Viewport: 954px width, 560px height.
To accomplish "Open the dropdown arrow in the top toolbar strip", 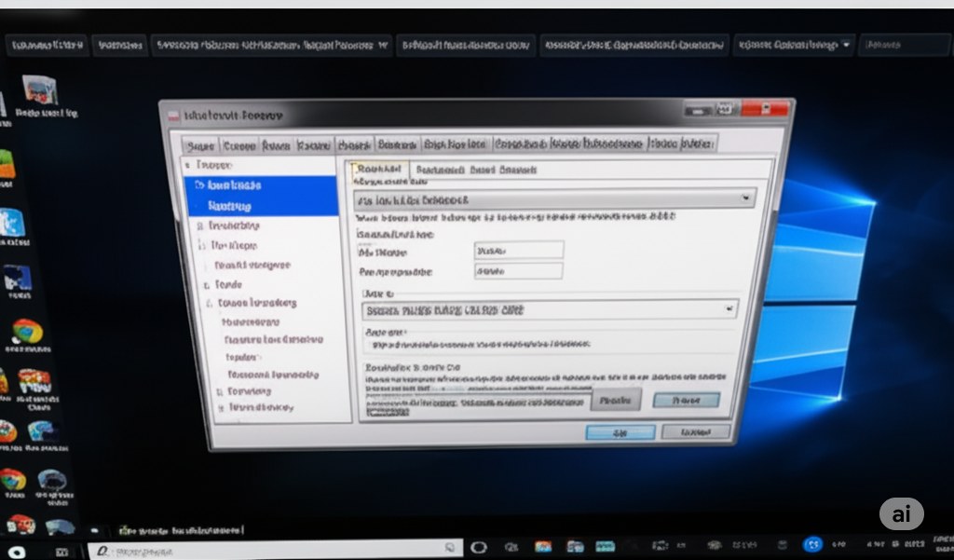I will pos(846,45).
